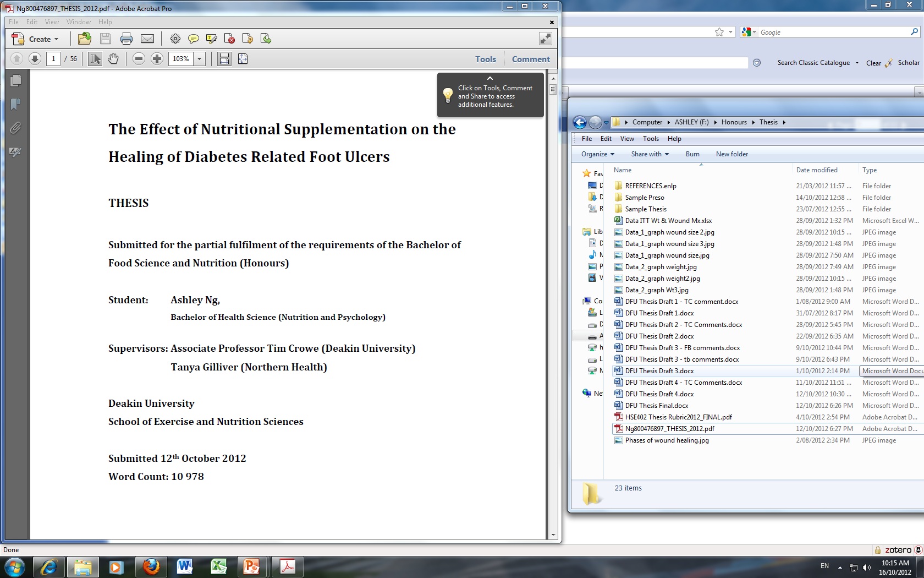Click New folder in Explorer toolbar
Viewport: 924px width, 578px height.
pyautogui.click(x=732, y=154)
